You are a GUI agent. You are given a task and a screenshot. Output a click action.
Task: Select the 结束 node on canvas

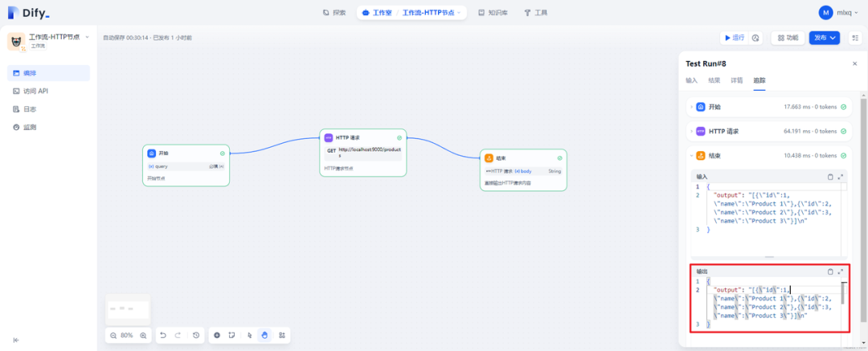[523, 170]
